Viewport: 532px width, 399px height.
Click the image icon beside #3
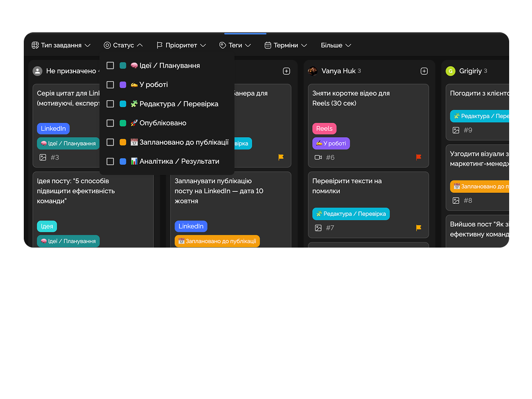coord(43,157)
